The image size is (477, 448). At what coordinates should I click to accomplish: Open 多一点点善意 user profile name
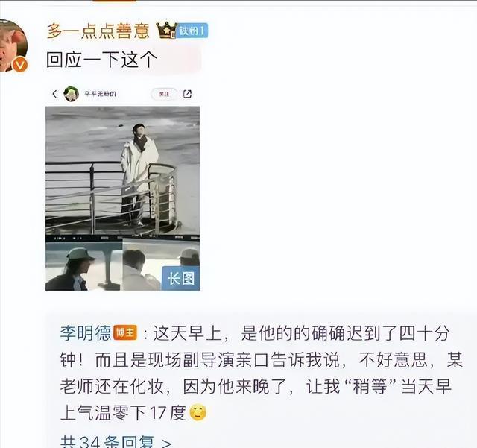pos(98,31)
